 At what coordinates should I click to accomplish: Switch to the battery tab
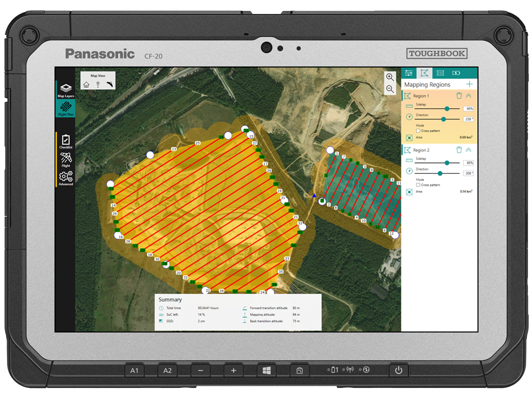click(x=455, y=72)
